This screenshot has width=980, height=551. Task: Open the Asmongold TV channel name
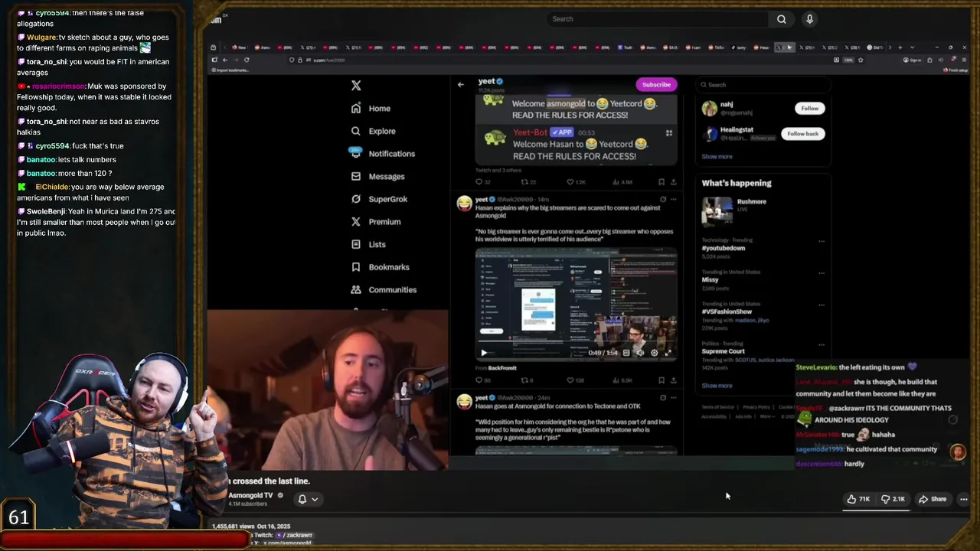click(250, 496)
